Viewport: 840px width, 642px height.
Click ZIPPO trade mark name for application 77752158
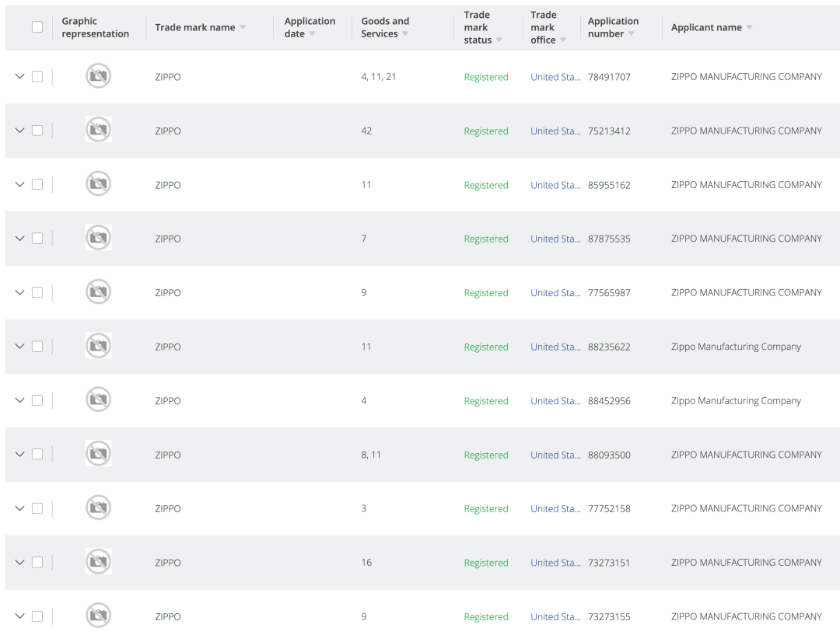[168, 508]
